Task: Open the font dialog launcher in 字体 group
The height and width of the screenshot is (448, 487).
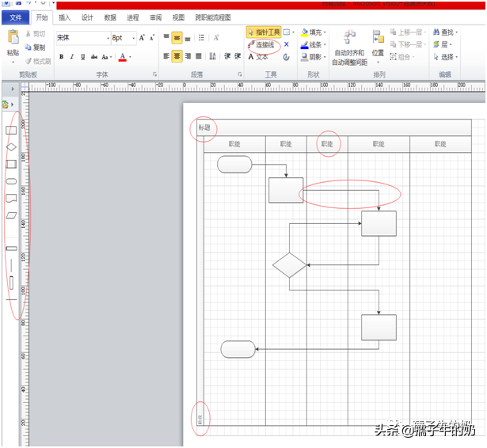Action: (x=154, y=74)
